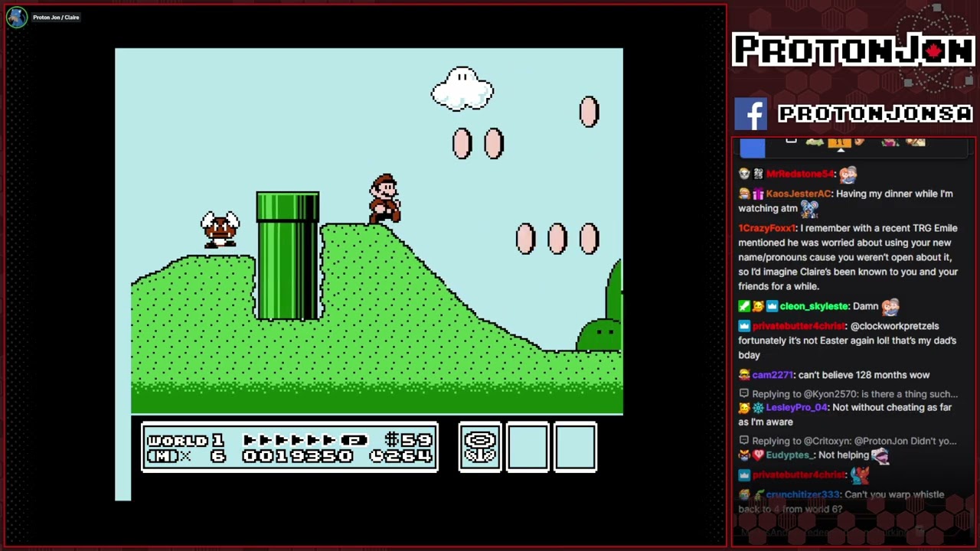Click Mario jumping on the hill
Screen dimensions: 980x551
pos(384,199)
